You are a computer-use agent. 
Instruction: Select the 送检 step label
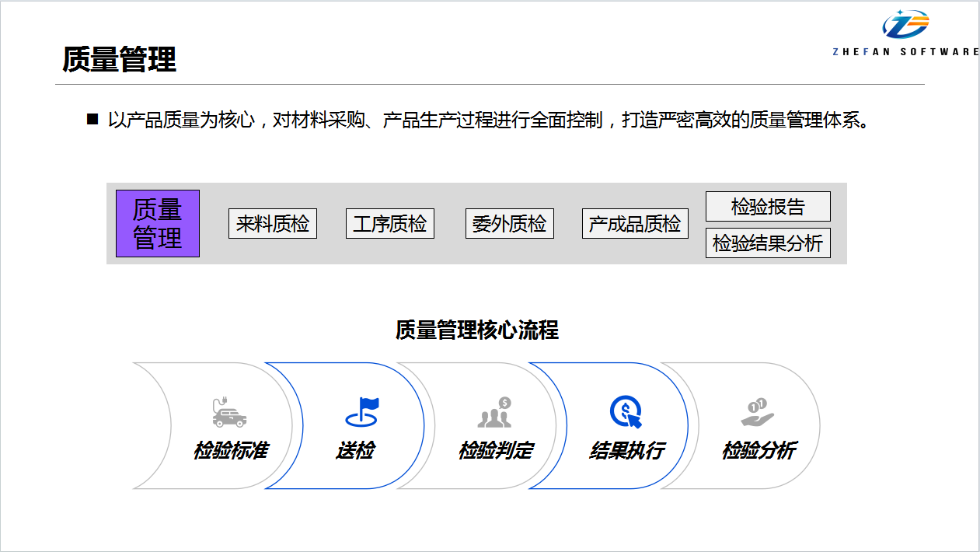355,450
